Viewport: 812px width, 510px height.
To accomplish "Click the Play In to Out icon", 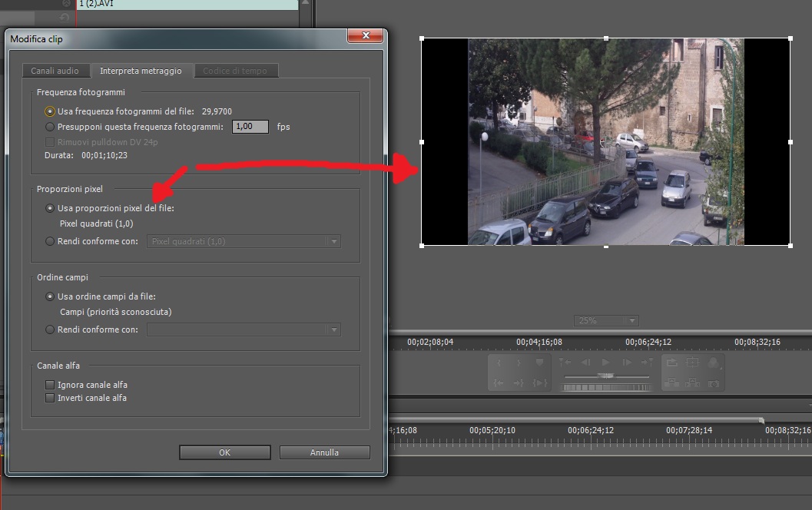I will coord(540,383).
